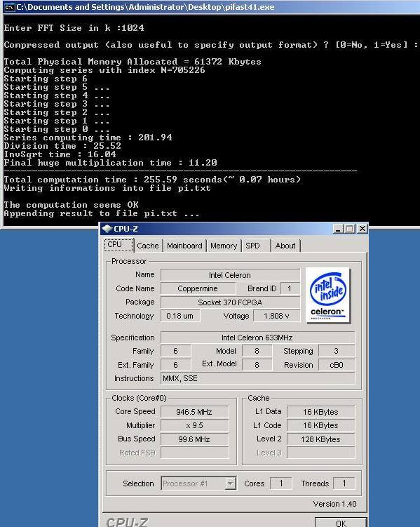Screen dimensions: 420x527
Task: Click the Core Speed value 946.5 MHz
Action: click(x=194, y=412)
